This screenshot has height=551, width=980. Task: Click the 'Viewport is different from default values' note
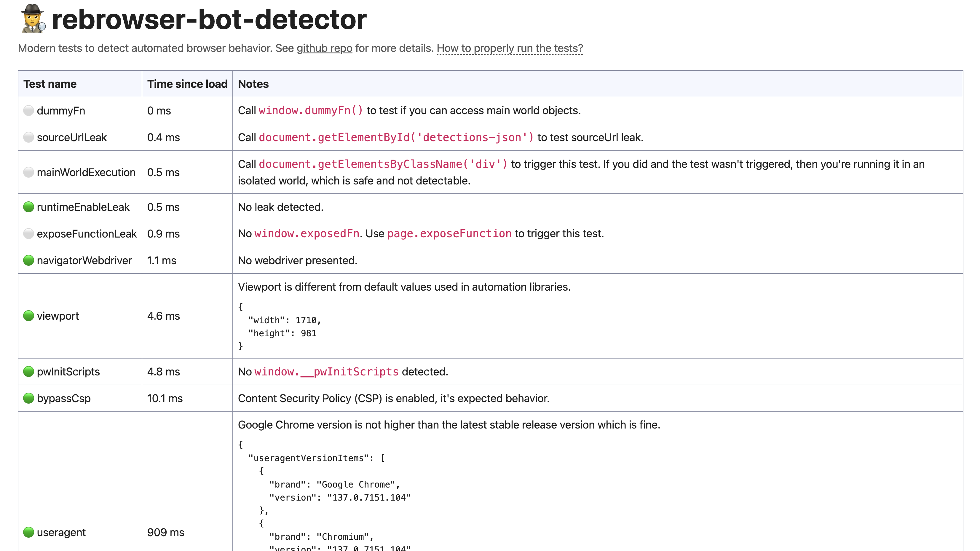pos(404,287)
